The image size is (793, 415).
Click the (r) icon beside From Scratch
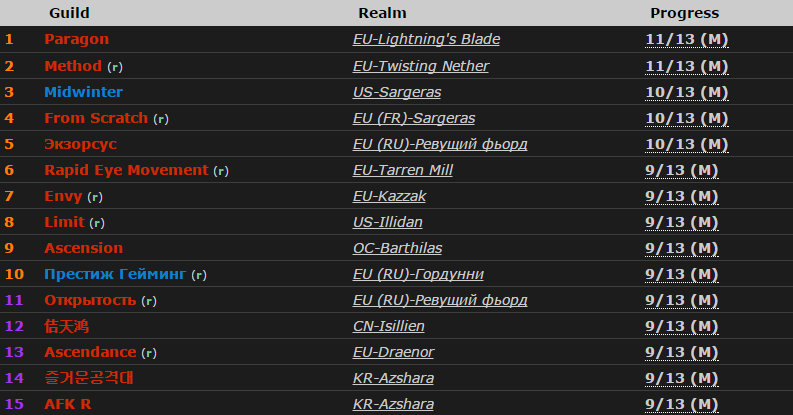[161, 119]
